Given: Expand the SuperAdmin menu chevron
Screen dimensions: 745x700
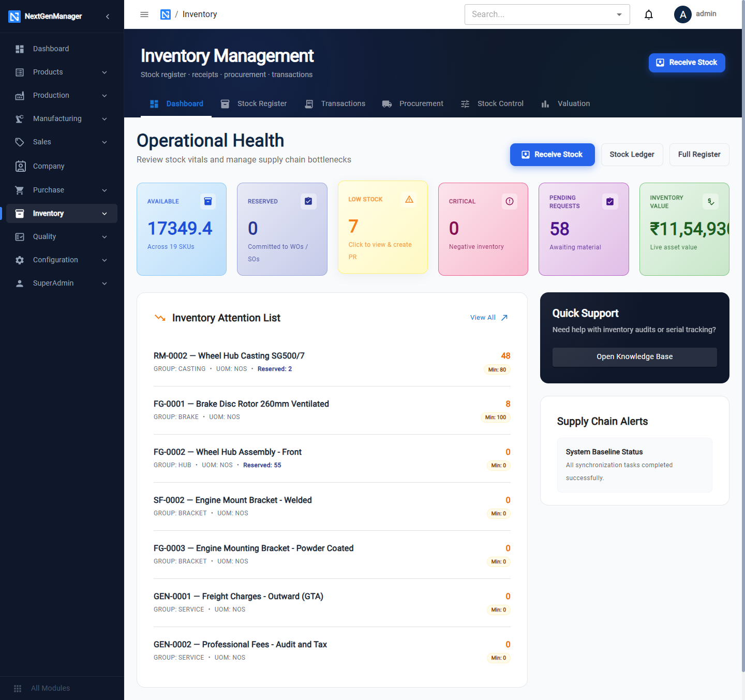Looking at the screenshot, I should (105, 283).
